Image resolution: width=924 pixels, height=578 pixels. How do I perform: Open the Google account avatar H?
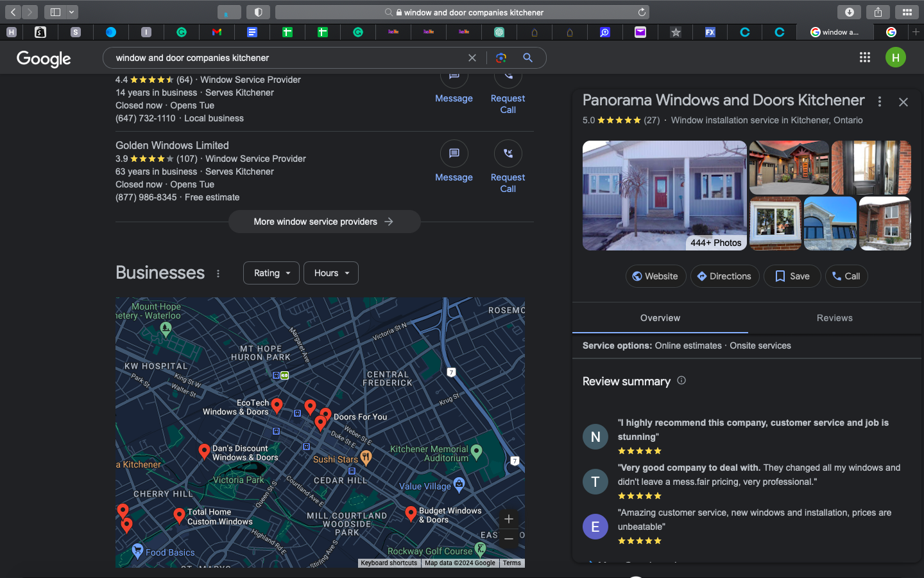click(x=896, y=57)
